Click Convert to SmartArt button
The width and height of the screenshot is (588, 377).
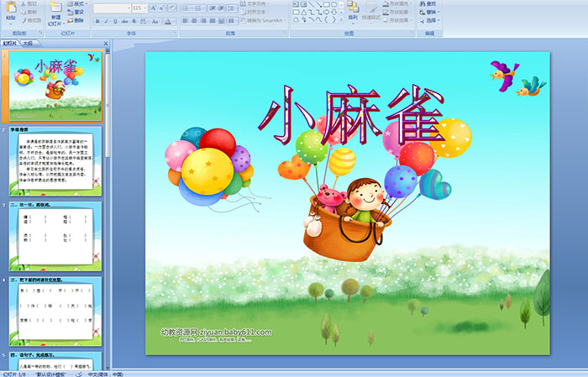(263, 20)
